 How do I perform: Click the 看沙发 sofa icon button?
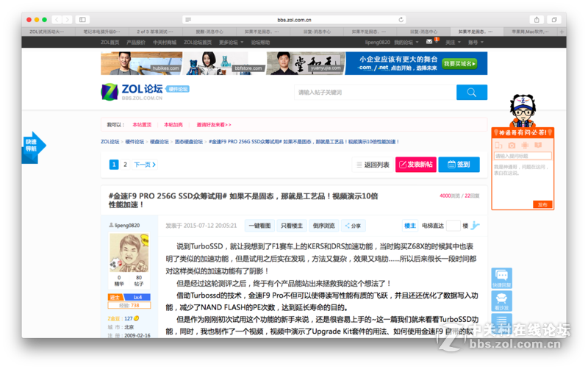(x=502, y=301)
